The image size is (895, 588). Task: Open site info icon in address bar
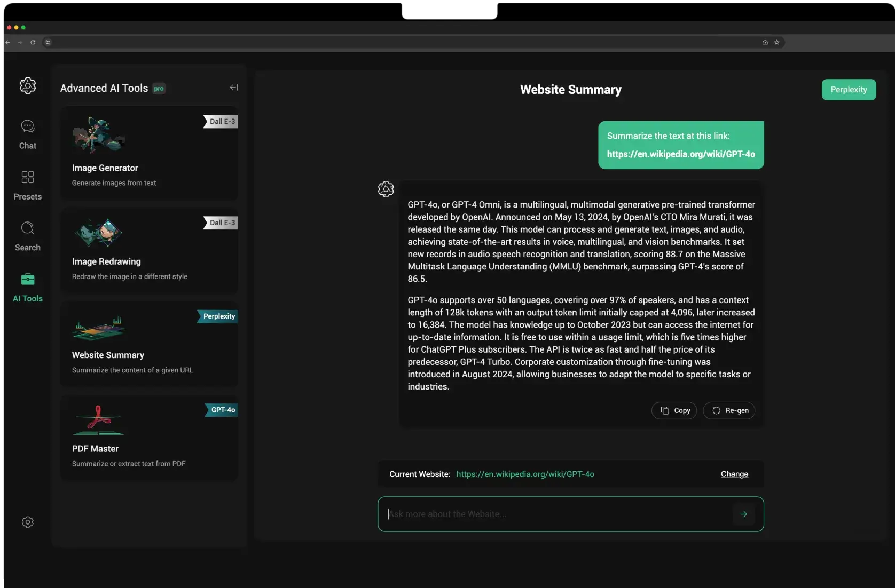(48, 42)
